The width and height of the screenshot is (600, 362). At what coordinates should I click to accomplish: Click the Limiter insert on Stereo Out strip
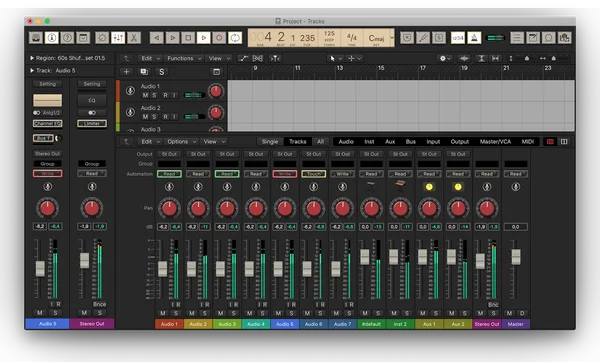point(92,124)
